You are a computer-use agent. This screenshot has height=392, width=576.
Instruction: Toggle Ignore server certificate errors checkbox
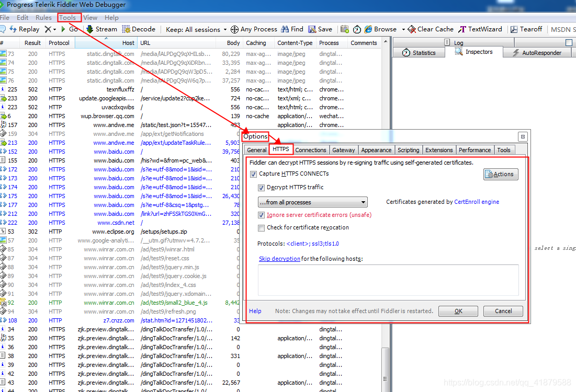pos(261,215)
